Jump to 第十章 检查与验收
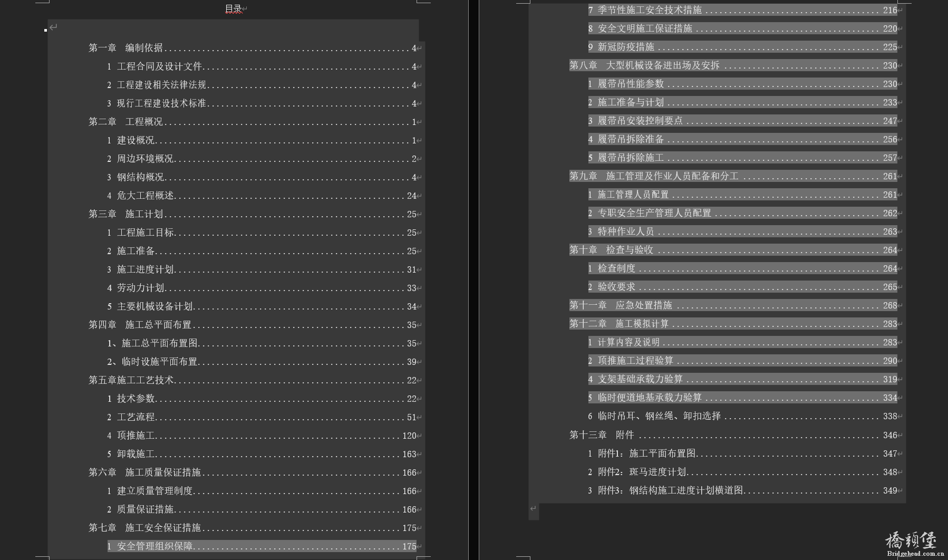 click(733, 250)
